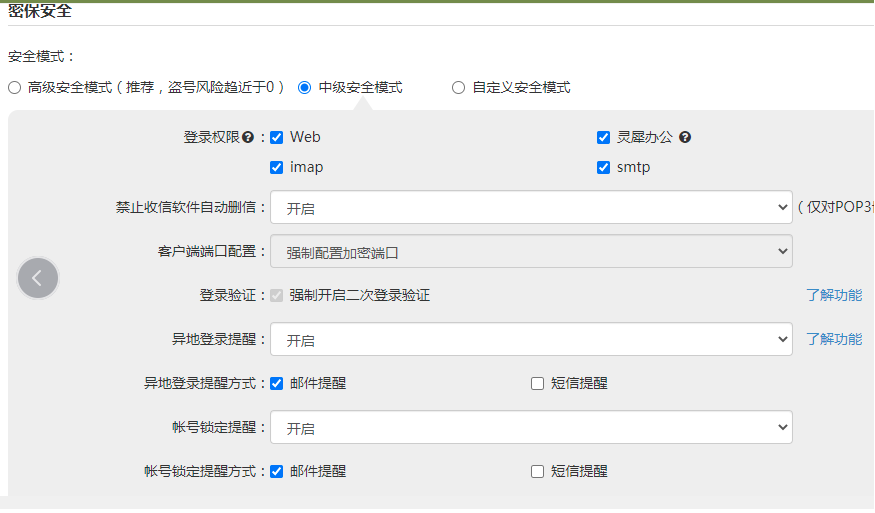Uncheck 邮件提醒 for 异地登录提醒方式
This screenshot has width=875, height=513.
(x=277, y=384)
